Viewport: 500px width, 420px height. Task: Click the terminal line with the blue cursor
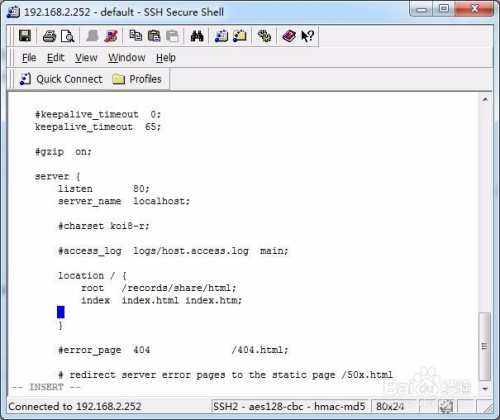point(243,312)
